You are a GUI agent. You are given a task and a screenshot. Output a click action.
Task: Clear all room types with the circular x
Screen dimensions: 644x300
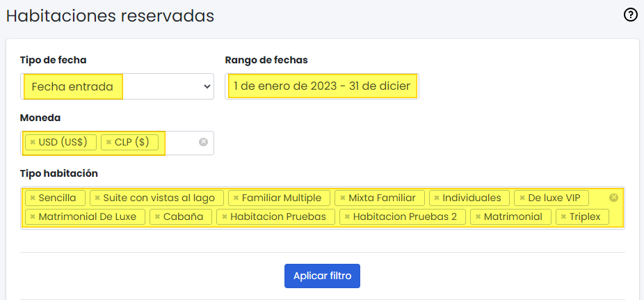[x=613, y=198]
